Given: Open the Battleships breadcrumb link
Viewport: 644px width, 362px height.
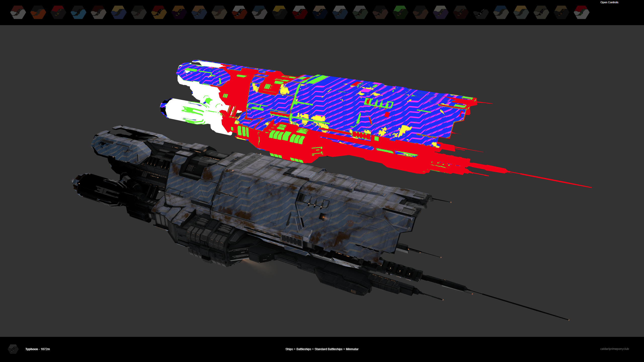Looking at the screenshot, I should pyautogui.click(x=304, y=349).
